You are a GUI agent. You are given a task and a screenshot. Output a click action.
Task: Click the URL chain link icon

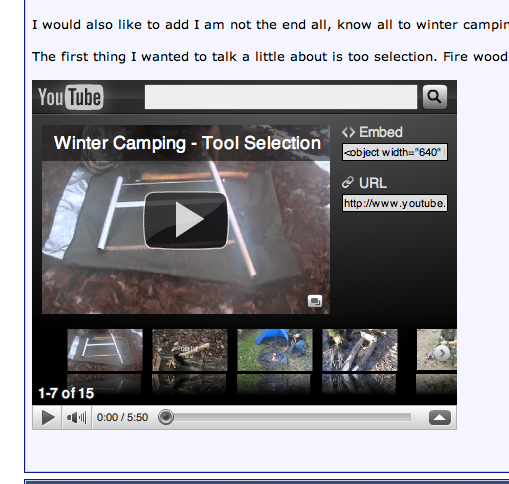point(348,183)
